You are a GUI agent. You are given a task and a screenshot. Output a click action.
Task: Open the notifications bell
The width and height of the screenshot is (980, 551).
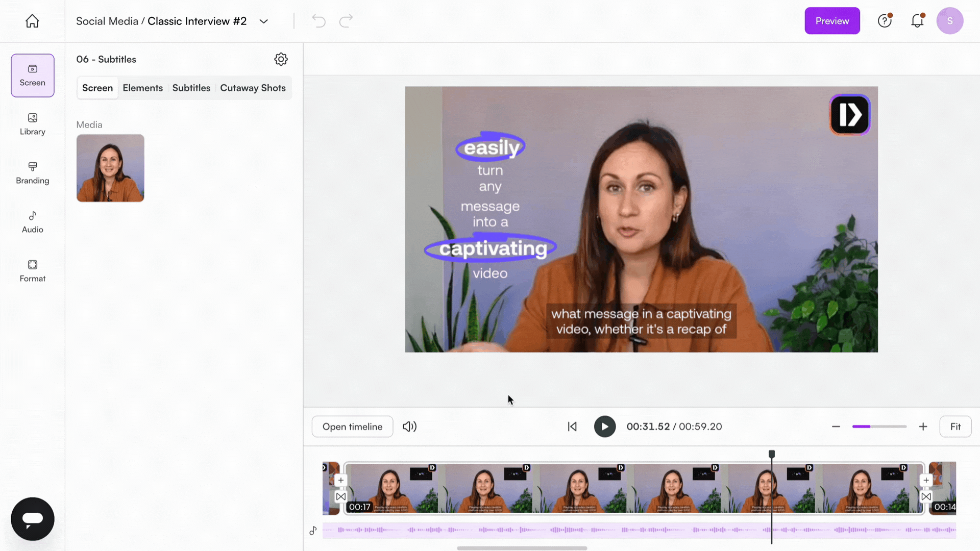(x=917, y=21)
